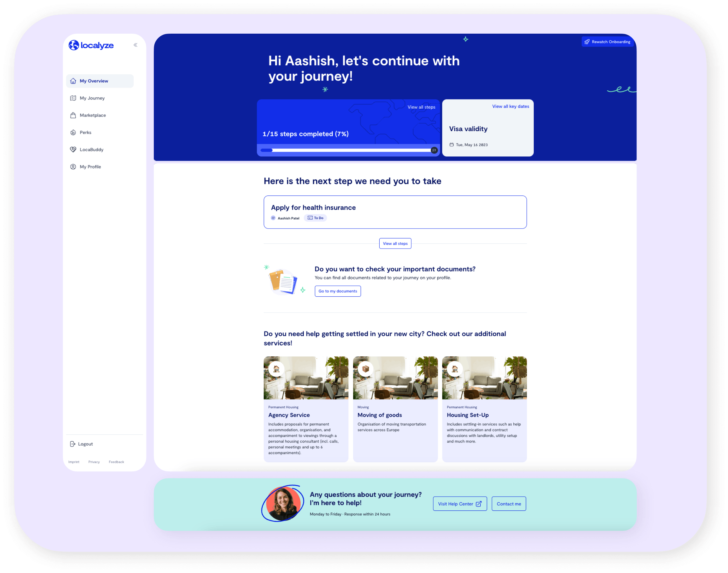Viewport: 728px width, 573px height.
Task: Click the To Do status badge
Action: click(x=315, y=218)
